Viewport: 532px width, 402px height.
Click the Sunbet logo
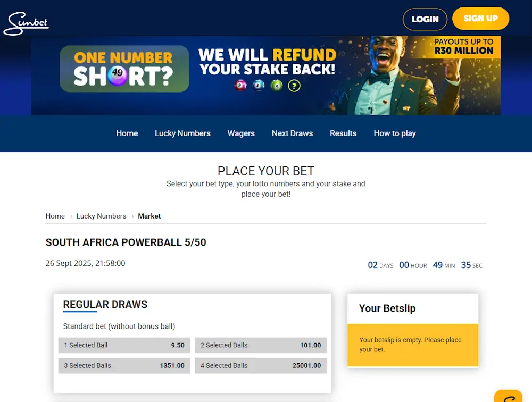26,23
